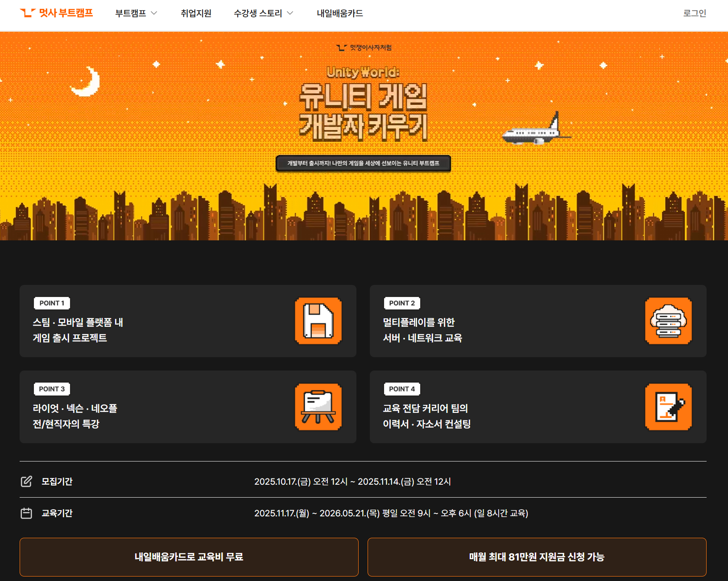This screenshot has height=581, width=728.
Task: Click 라이엇 · 넥슨 · 네오플 전/현직자의 특강 text
Action: [x=75, y=416]
